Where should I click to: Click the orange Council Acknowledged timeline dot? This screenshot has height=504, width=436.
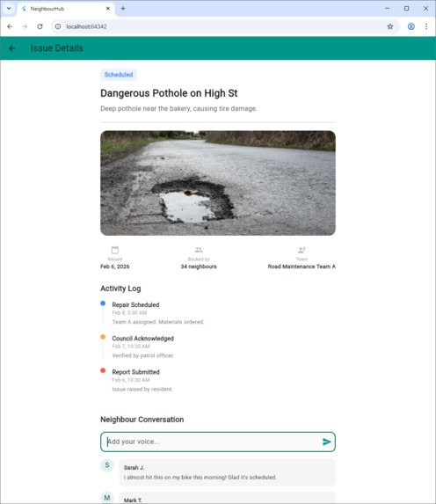coord(103,337)
